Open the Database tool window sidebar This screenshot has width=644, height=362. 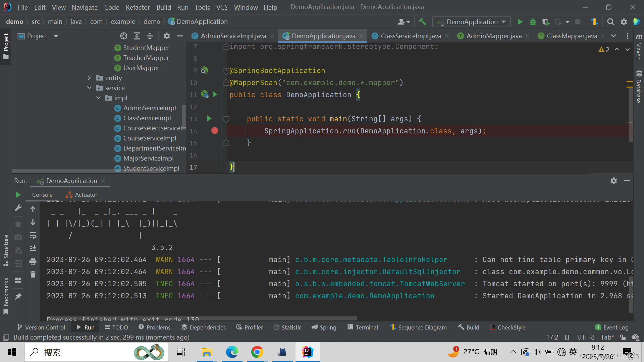pyautogui.click(x=639, y=85)
